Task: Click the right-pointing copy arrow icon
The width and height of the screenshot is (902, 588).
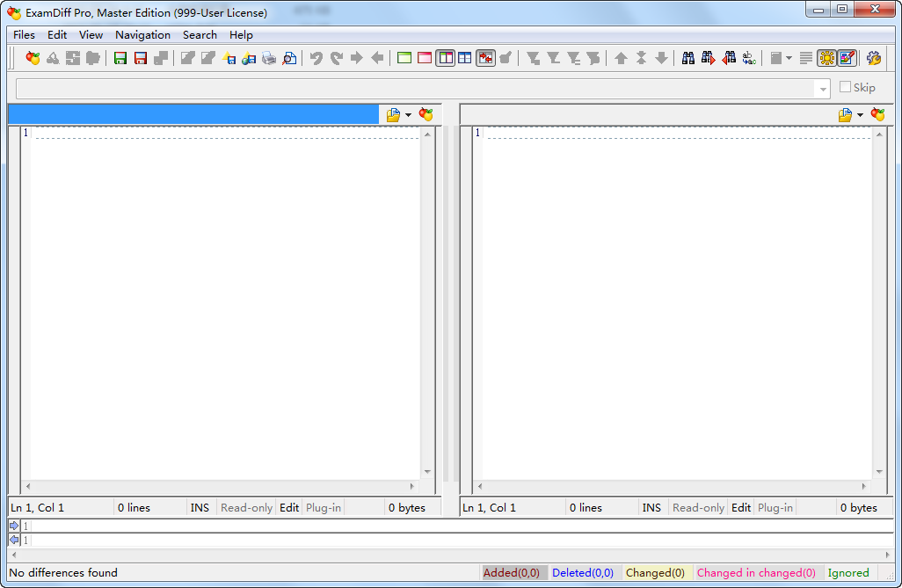Action: coord(357,58)
